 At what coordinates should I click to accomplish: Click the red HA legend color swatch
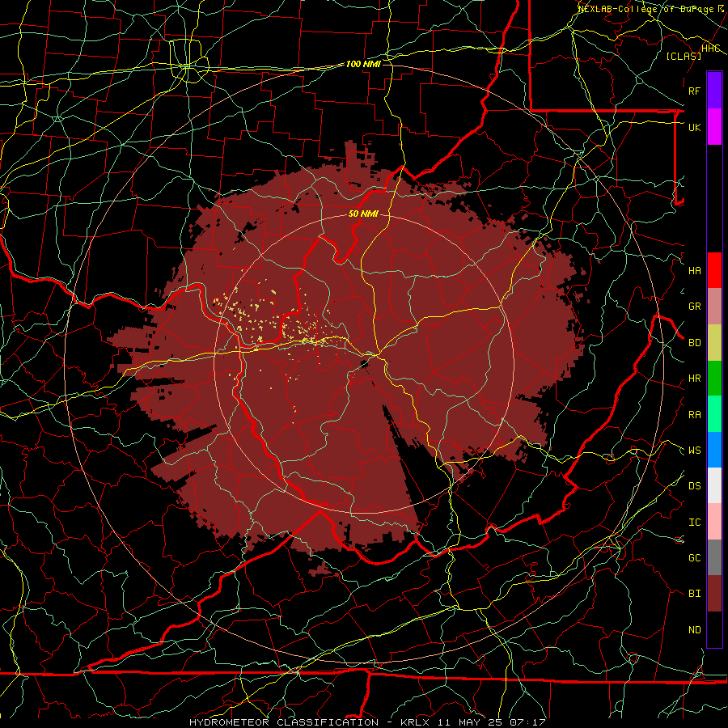tap(714, 270)
